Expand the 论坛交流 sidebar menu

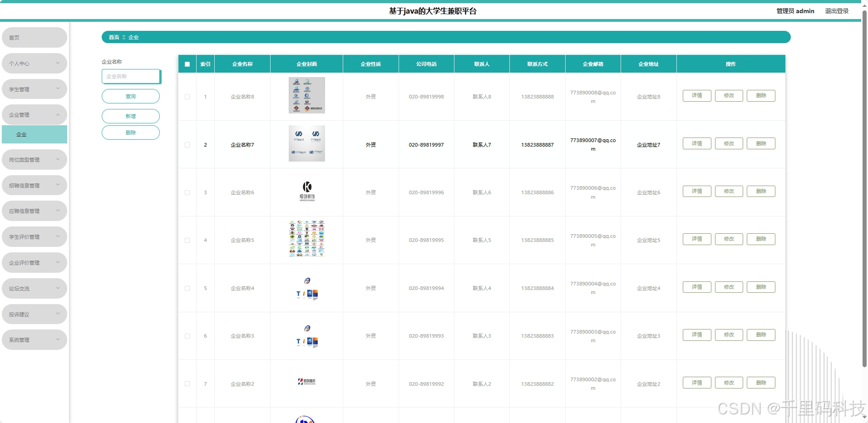(35, 289)
